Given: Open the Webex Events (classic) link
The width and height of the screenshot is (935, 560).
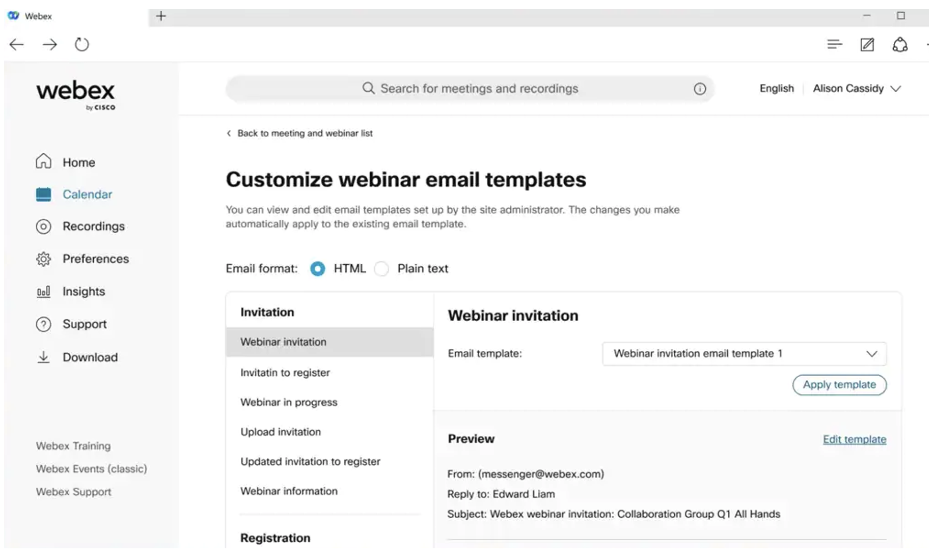Looking at the screenshot, I should tap(92, 469).
